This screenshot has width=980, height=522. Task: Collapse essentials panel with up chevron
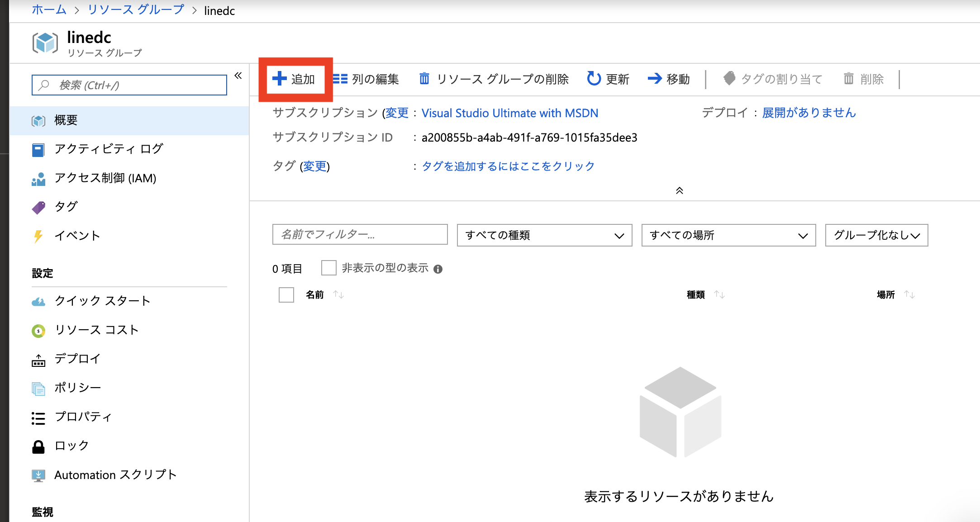[680, 190]
